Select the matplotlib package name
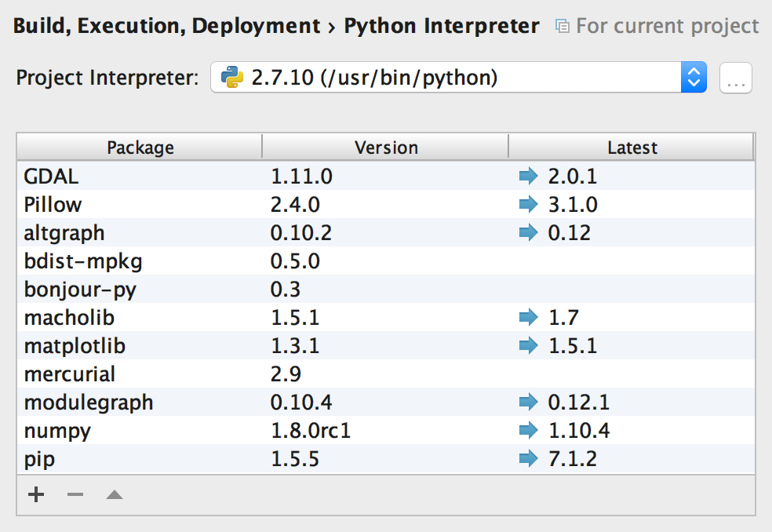 point(75,346)
